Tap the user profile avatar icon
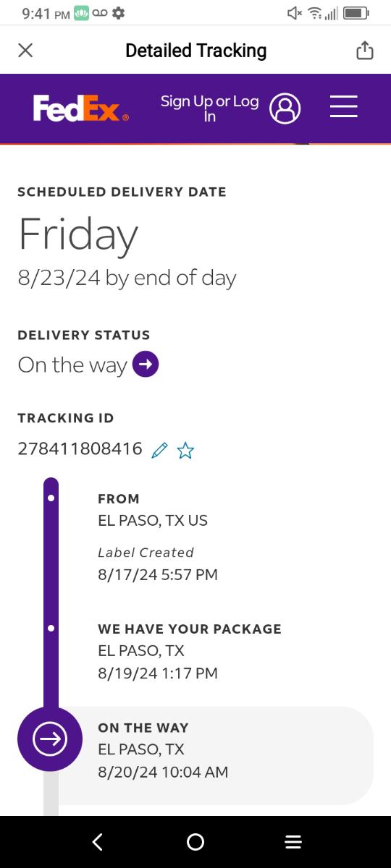 pos(285,109)
